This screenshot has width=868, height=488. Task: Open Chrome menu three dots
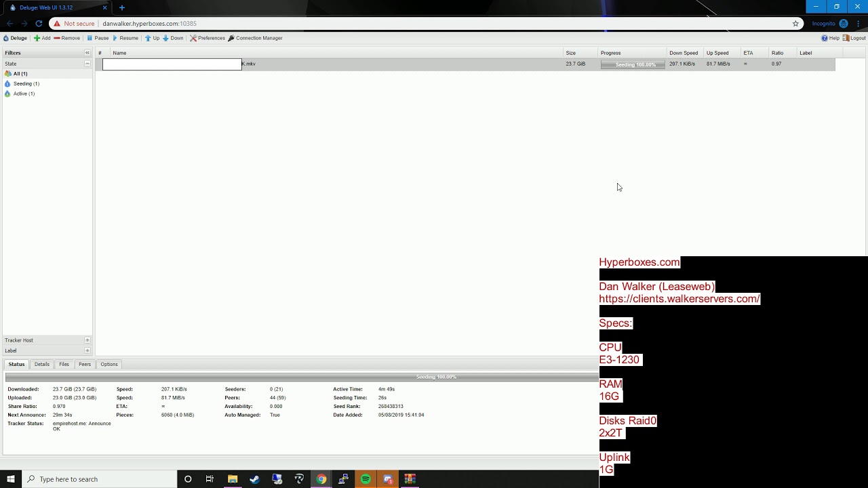click(859, 23)
